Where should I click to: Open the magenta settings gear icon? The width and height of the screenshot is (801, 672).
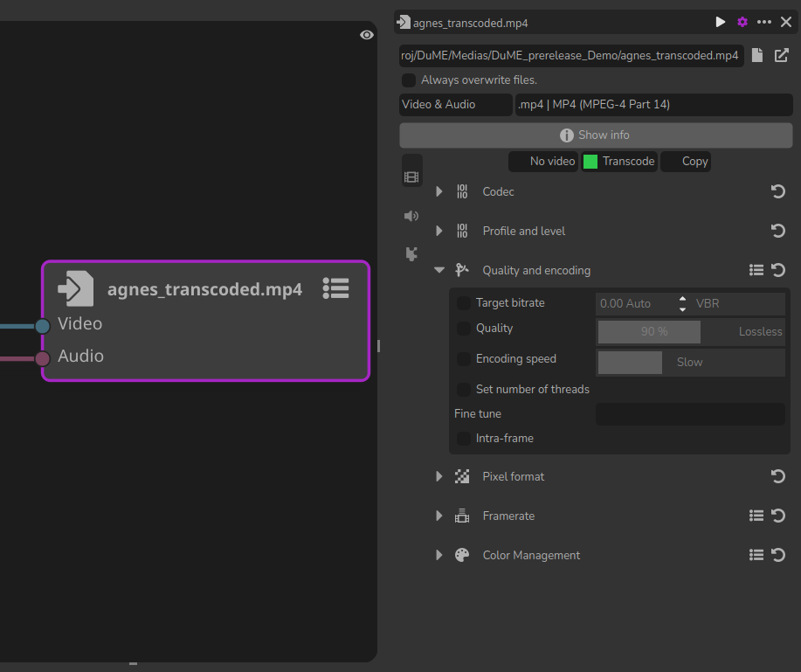pos(742,22)
